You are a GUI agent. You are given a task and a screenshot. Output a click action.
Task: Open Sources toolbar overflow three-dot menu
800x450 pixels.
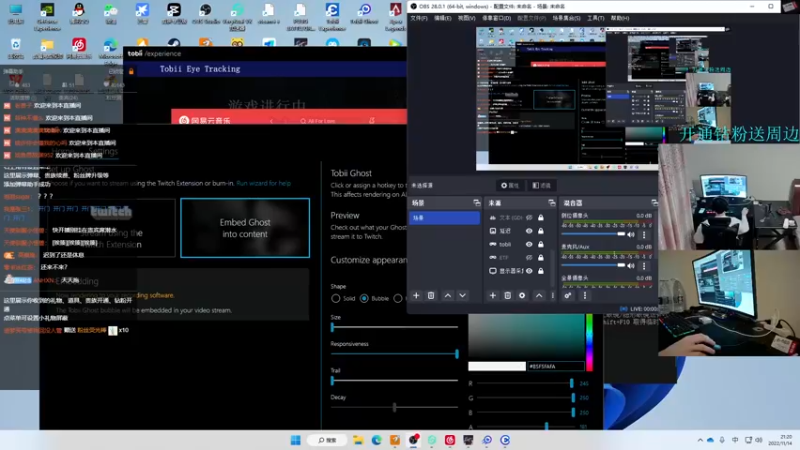pos(553,295)
